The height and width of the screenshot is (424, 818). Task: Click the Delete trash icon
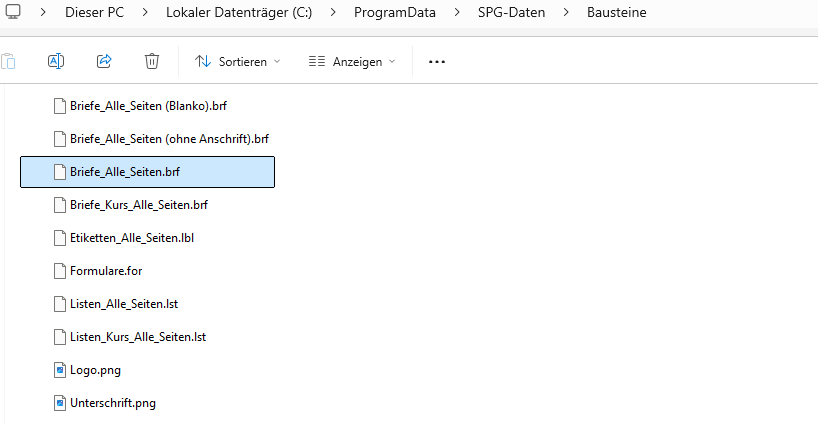point(152,61)
